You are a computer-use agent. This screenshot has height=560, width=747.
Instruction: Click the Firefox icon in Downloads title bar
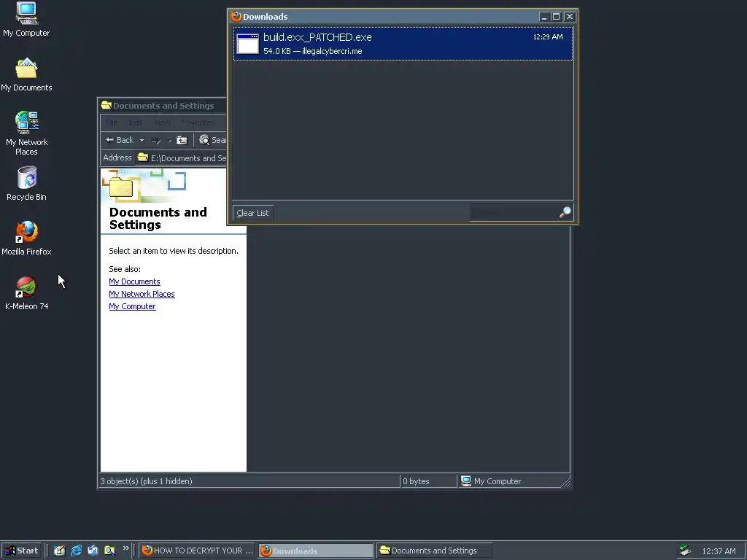236,16
